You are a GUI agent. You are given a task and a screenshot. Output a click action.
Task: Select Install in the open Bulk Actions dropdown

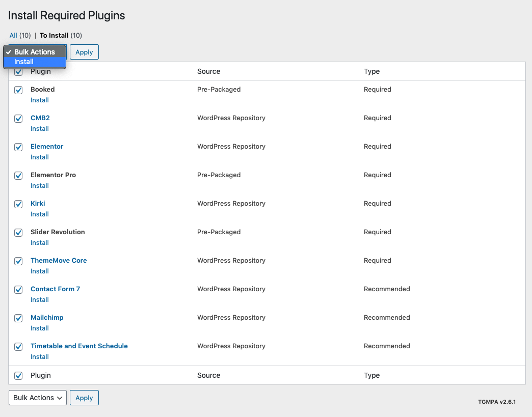point(35,62)
